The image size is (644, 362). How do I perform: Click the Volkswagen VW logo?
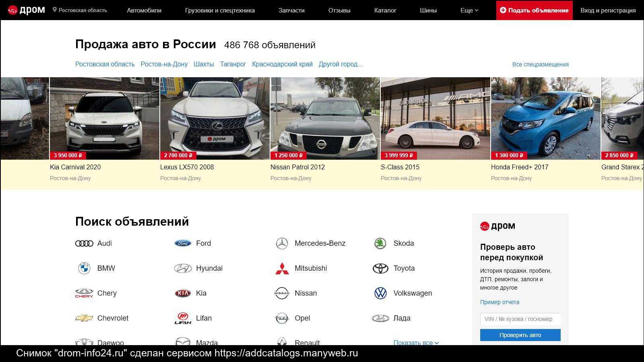tap(380, 293)
